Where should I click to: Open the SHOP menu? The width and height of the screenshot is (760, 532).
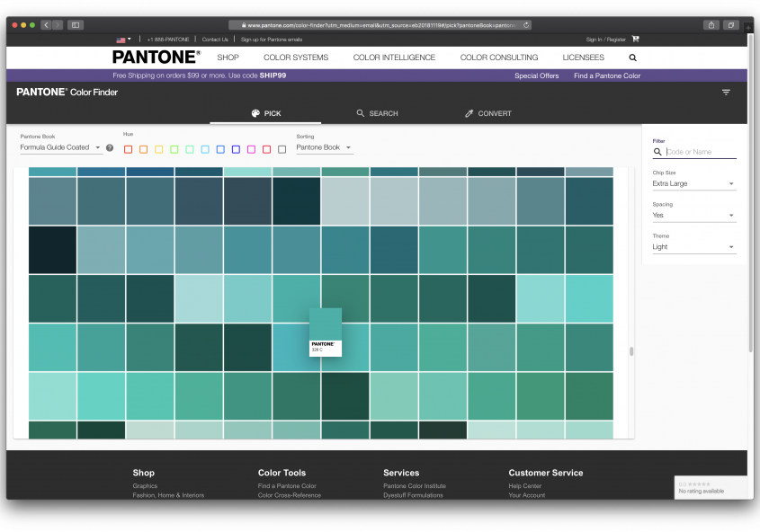(x=228, y=58)
